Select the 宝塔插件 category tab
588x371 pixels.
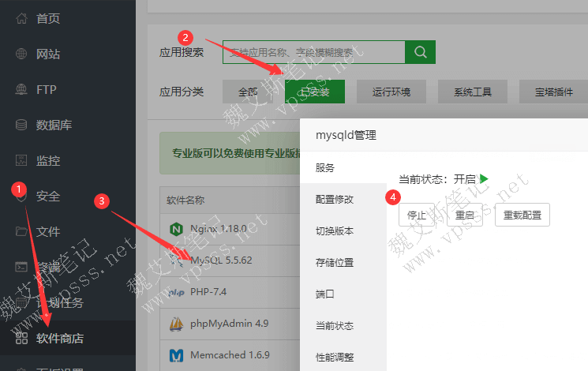553,92
